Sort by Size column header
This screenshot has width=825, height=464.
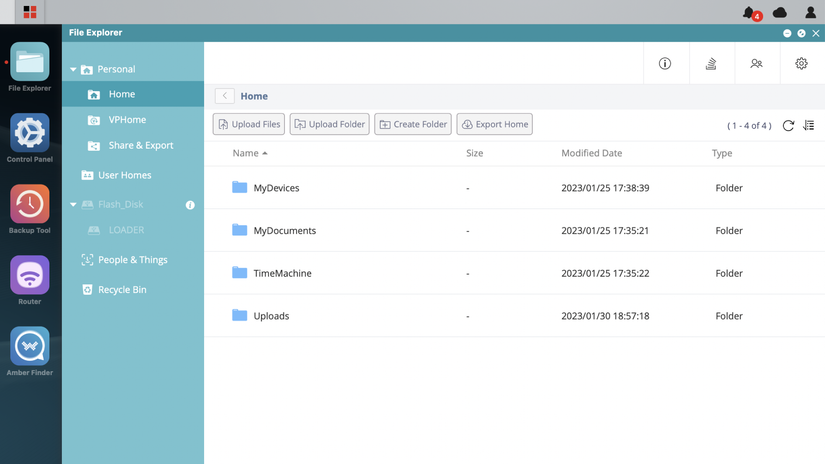(x=475, y=153)
